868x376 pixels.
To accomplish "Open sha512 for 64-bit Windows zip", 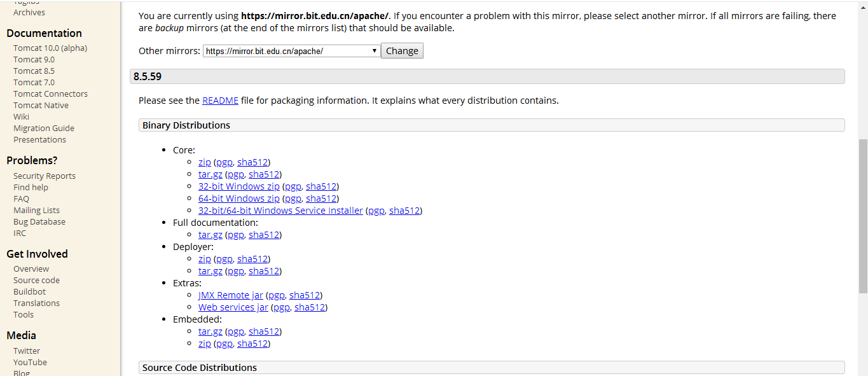I will (x=320, y=198).
